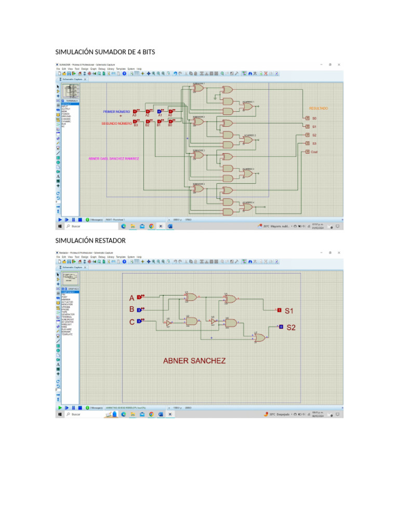Image resolution: width=399 pixels, height=532 pixels.
Task: Click Rotate Clockwise icon in Restador sidebar
Action: (58, 381)
